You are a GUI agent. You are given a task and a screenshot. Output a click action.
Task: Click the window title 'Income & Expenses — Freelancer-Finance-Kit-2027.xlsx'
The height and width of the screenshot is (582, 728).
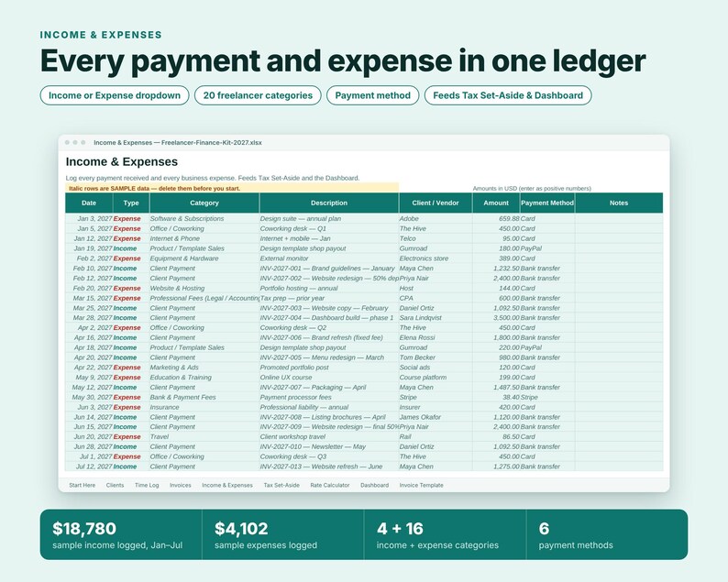pos(178,142)
